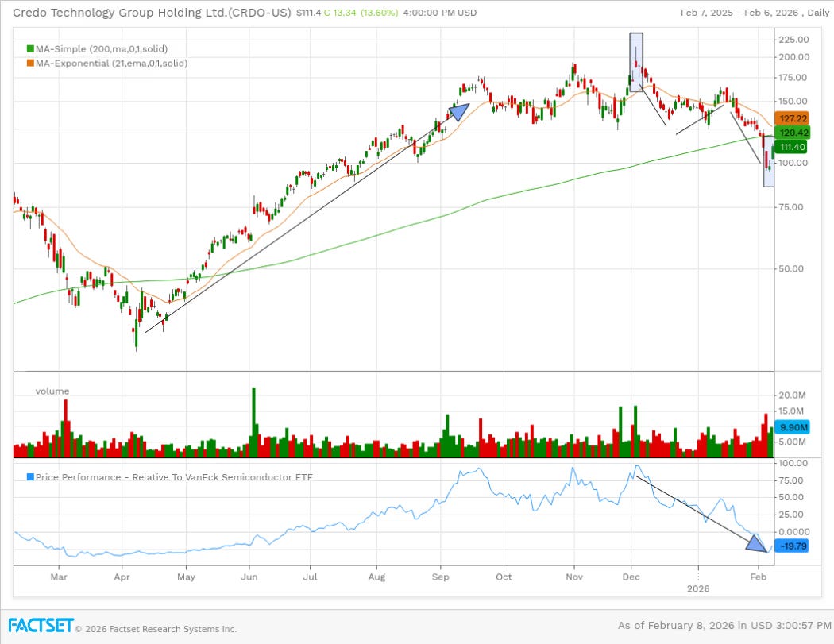The image size is (834, 644).
Task: Click the blue Price Performance legend swatch
Action: 30,477
